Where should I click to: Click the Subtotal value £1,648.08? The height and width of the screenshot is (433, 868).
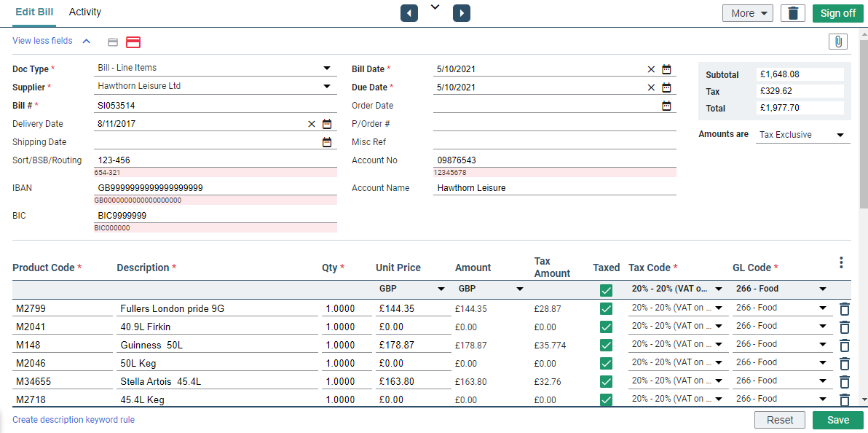pyautogui.click(x=800, y=74)
